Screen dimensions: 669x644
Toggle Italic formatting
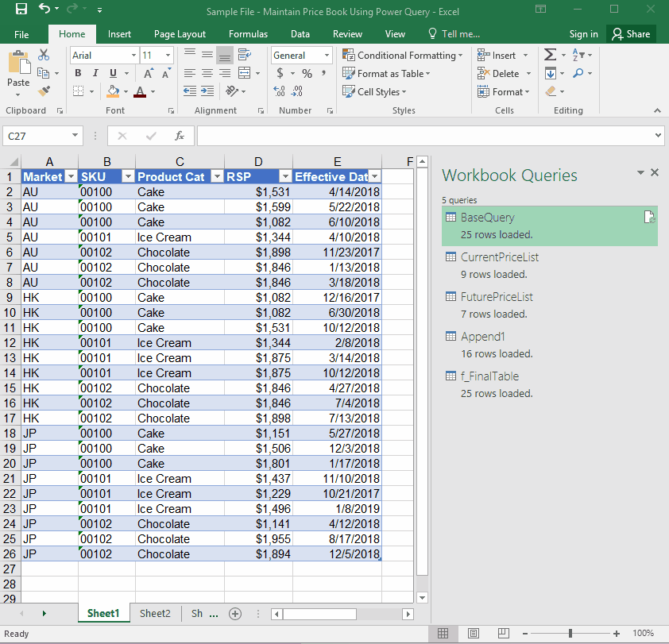(x=95, y=73)
